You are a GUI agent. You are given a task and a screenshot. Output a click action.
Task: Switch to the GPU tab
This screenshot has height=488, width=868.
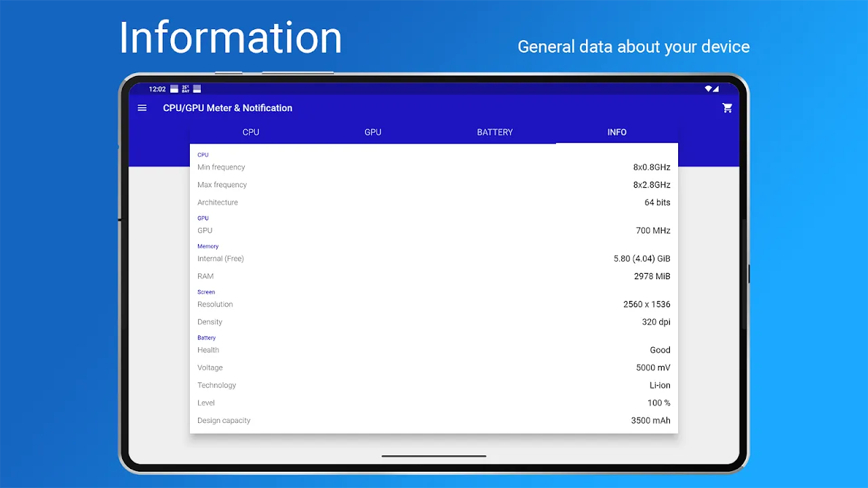tap(372, 132)
